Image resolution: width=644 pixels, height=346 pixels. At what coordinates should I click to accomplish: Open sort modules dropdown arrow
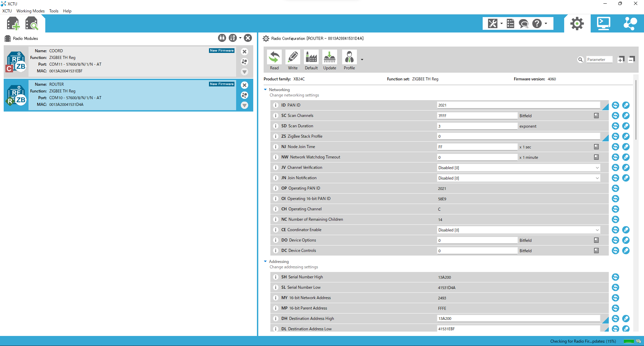point(240,38)
